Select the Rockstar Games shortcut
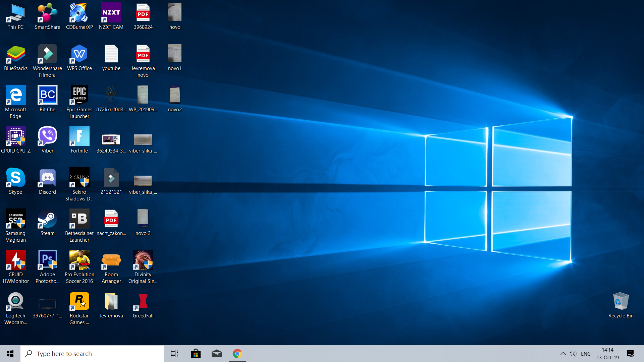644x362 pixels. 79,309
